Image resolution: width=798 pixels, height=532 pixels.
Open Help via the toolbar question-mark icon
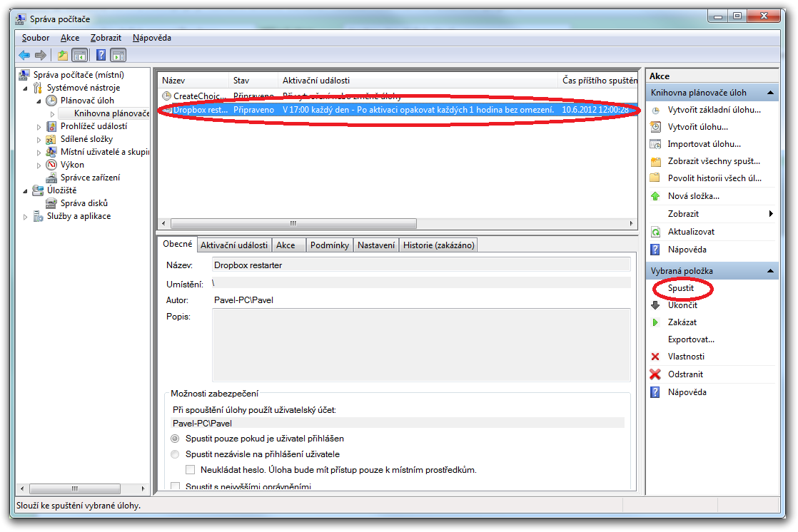101,55
